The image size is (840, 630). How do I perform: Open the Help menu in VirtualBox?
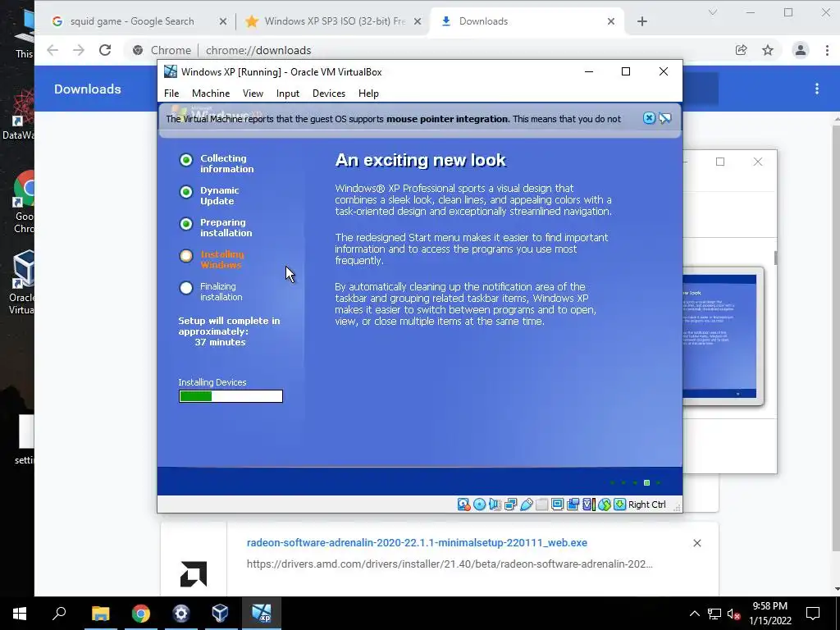pyautogui.click(x=368, y=94)
